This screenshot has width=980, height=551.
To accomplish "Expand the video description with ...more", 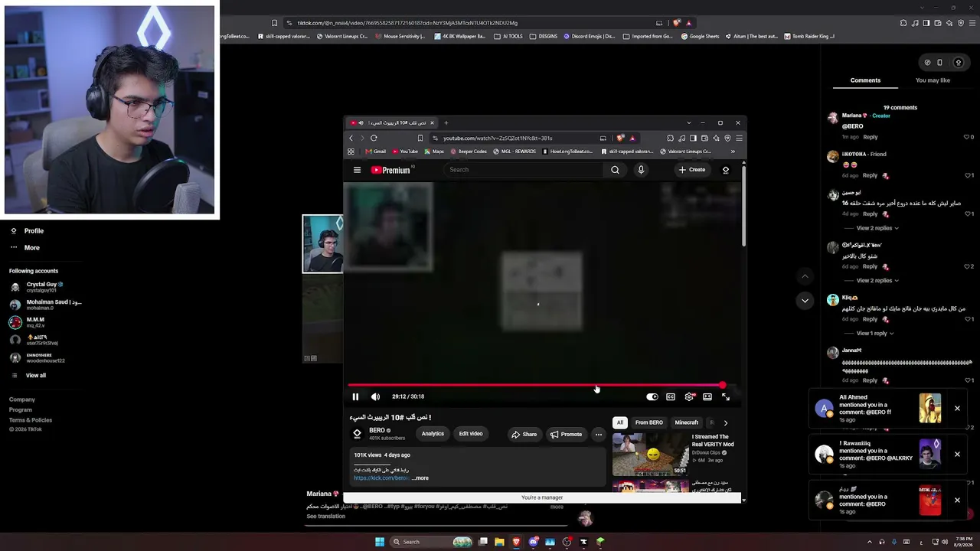I will coord(420,478).
